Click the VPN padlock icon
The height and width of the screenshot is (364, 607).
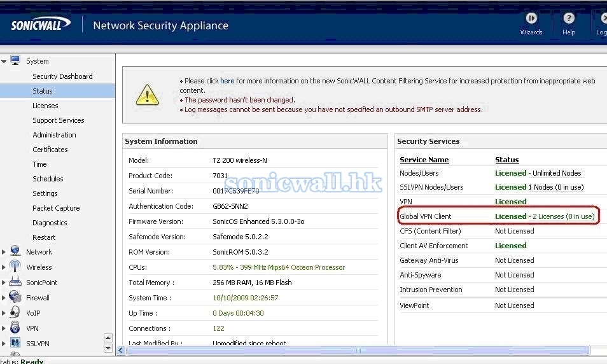(15, 328)
